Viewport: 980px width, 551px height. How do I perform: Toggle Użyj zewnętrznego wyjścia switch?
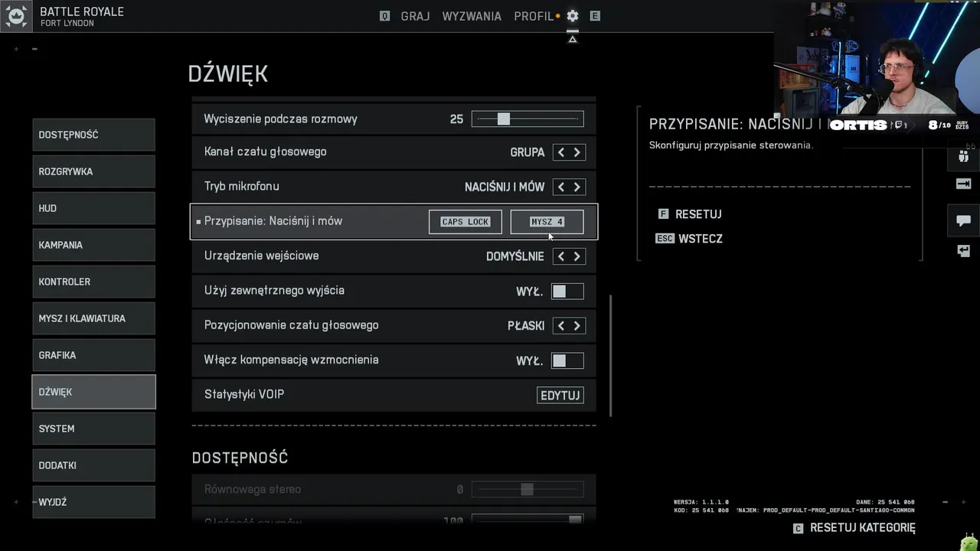(x=567, y=292)
